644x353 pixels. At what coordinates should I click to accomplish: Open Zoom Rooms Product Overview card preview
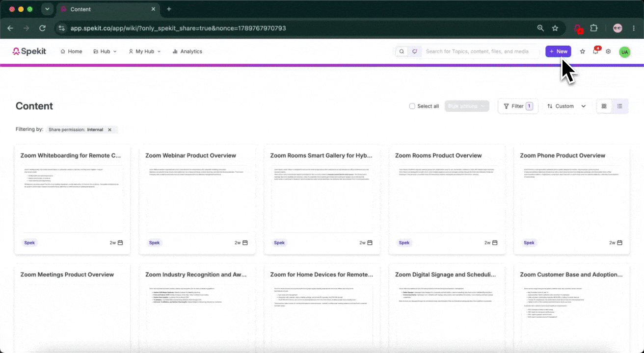(x=447, y=200)
